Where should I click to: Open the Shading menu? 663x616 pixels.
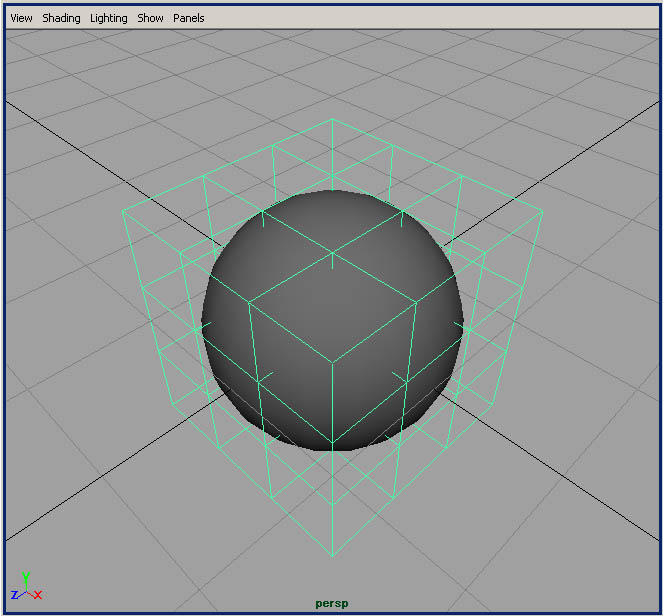tap(61, 18)
